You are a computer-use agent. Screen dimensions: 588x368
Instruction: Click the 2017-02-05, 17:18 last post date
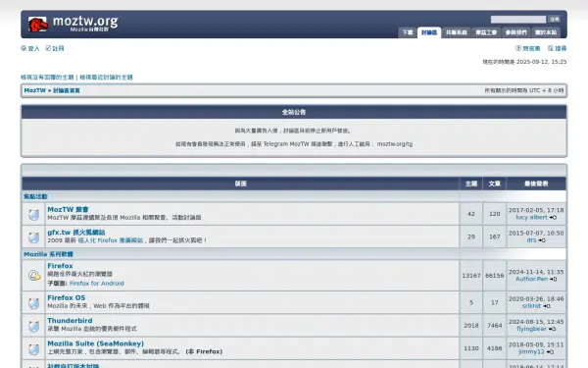(x=536, y=210)
